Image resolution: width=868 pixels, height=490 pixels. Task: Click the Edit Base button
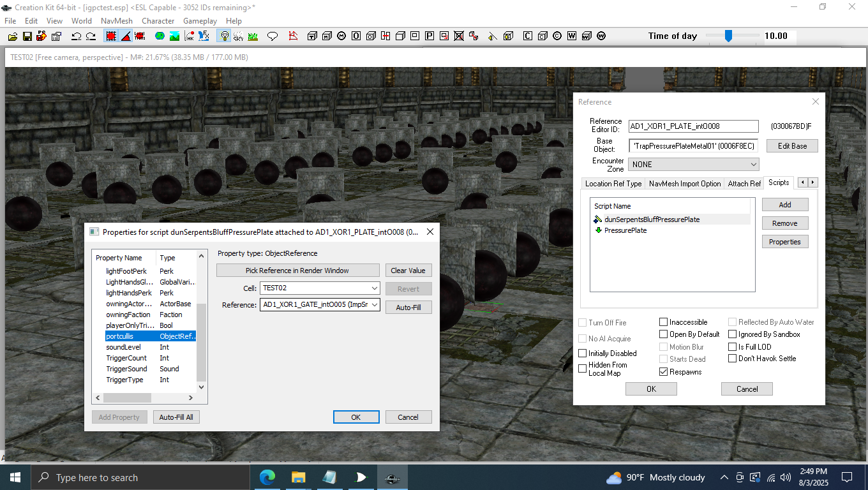[x=792, y=146]
